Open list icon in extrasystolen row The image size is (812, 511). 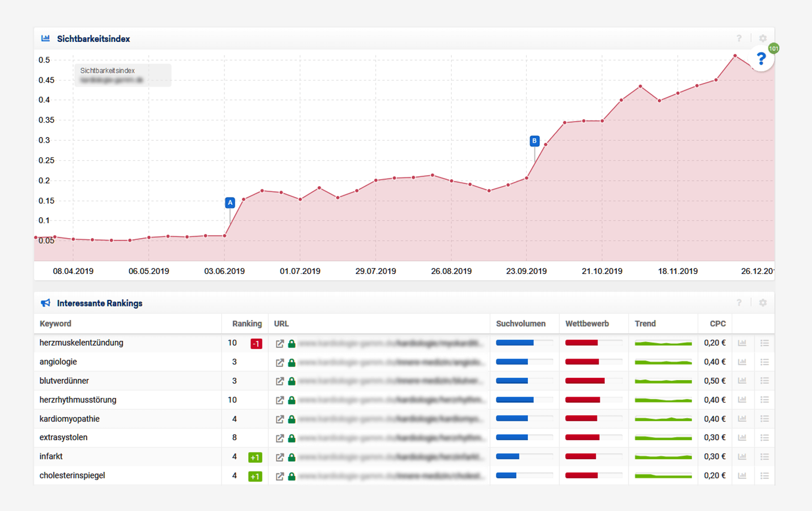(x=764, y=438)
